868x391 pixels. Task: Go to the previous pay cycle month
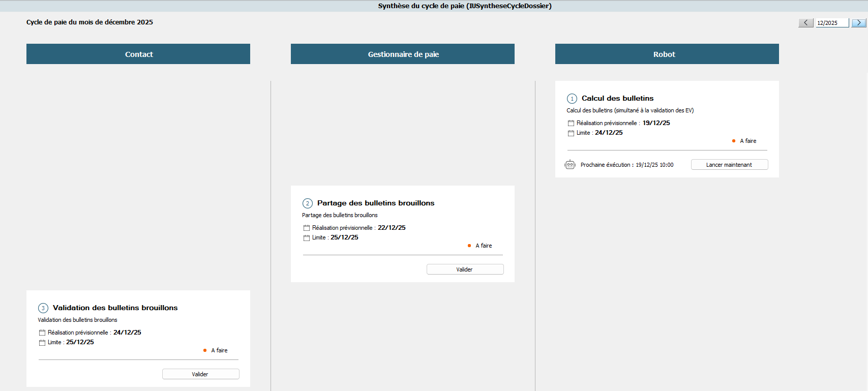[805, 23]
